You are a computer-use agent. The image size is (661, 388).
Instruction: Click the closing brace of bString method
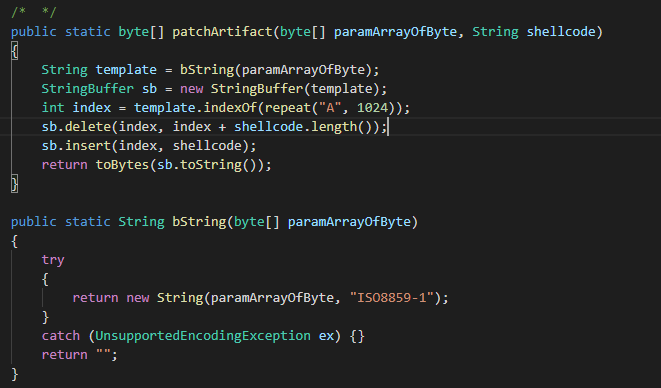click(x=14, y=374)
